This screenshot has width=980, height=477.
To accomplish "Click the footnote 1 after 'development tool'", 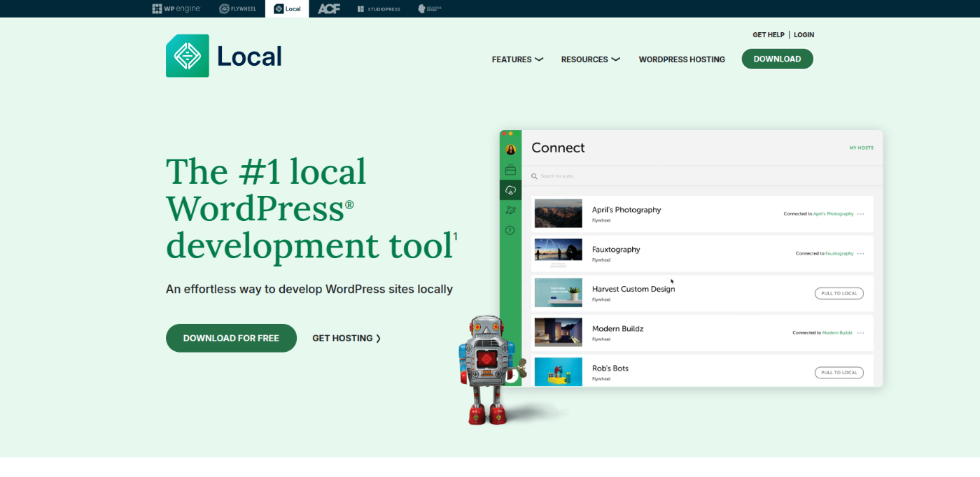I will [x=455, y=236].
